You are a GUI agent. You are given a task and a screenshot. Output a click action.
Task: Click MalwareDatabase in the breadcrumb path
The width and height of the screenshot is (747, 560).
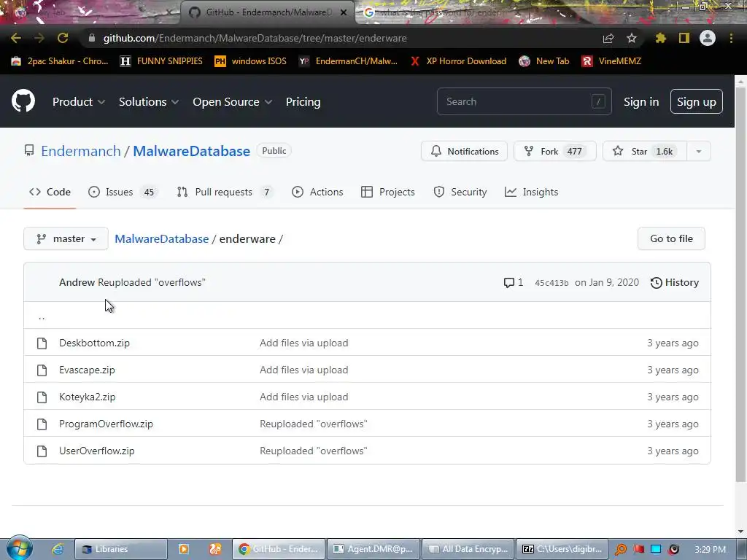coord(161,239)
